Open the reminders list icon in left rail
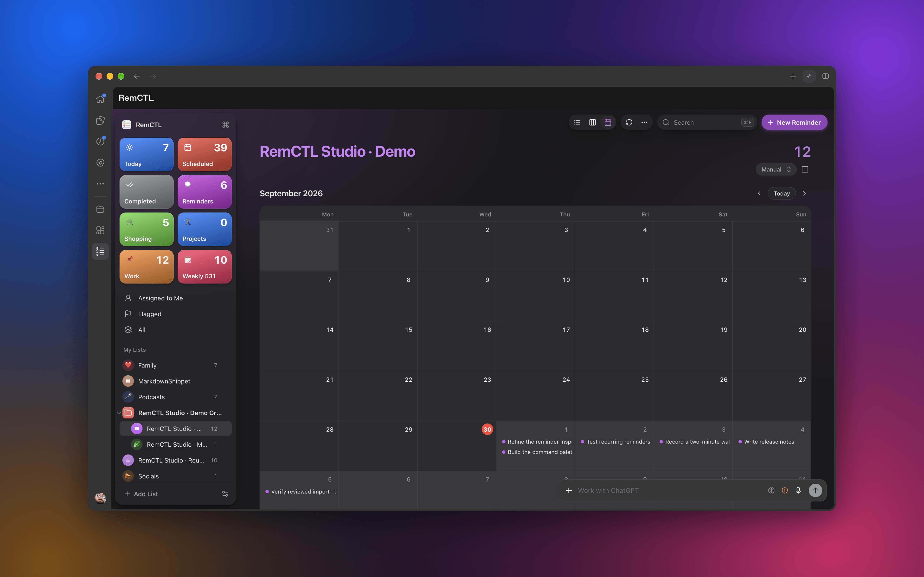Screen dimensions: 924x577 [100, 251]
